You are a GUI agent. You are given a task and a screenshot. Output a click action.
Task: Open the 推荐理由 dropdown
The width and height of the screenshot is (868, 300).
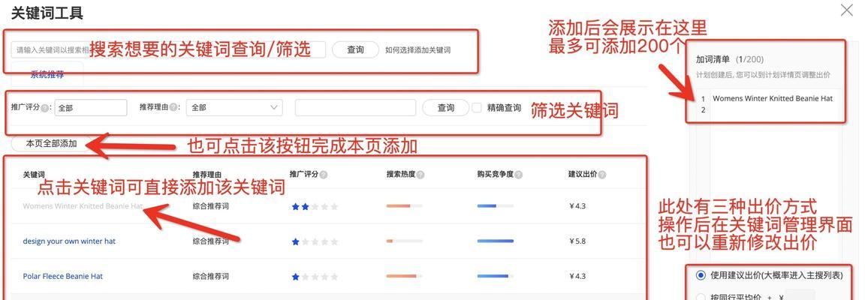point(234,108)
